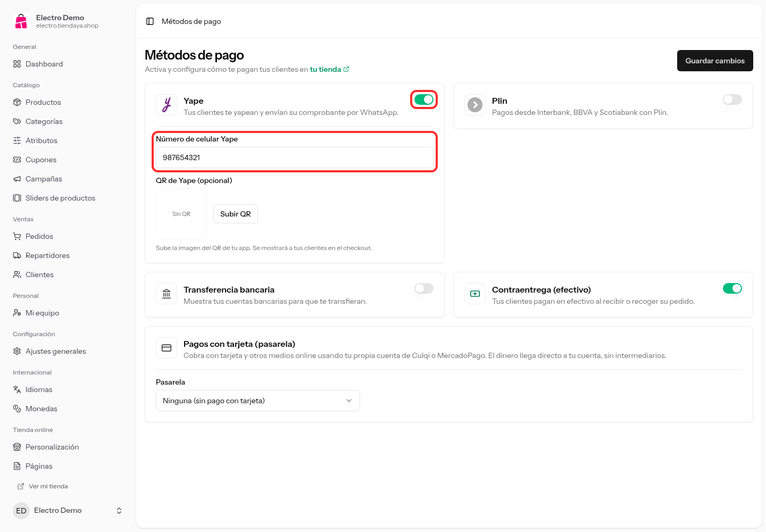
Task: Open Personalización in the sidebar
Action: point(68,447)
